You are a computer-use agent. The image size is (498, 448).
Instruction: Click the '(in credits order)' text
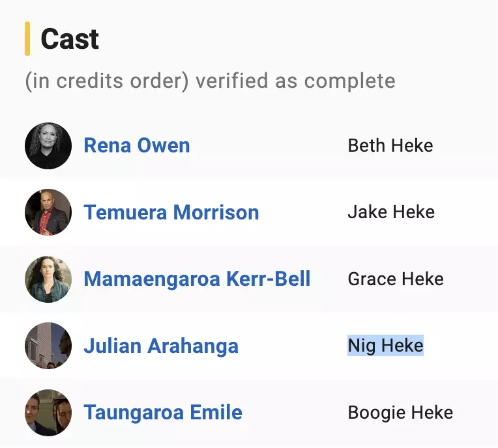(107, 81)
